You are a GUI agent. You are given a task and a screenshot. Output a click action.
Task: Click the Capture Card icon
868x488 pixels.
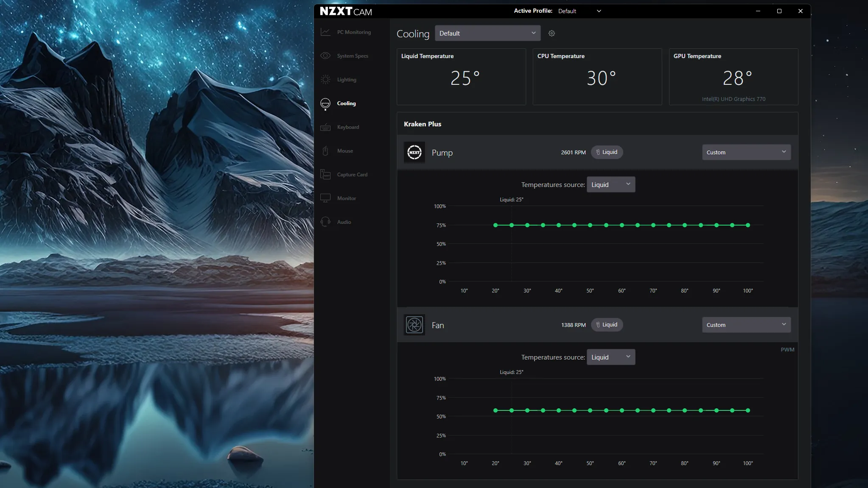coord(325,175)
